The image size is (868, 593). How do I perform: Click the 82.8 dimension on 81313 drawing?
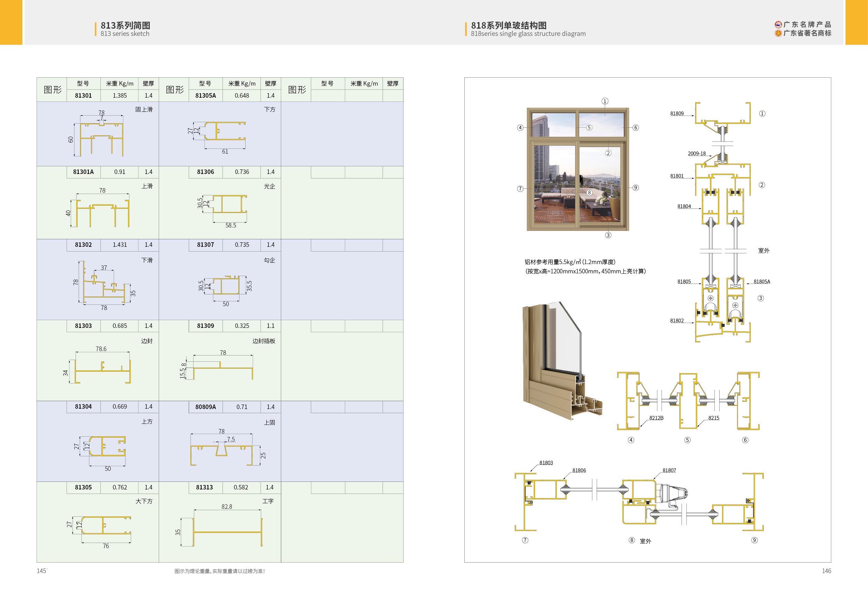pos(227,507)
